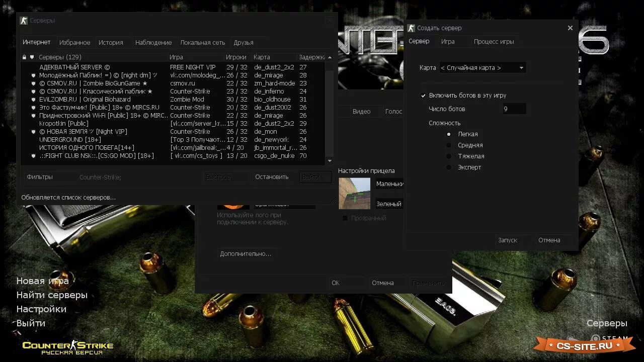Screen dimensions: 644x362
Task: Open Настройки from main menu
Action: tap(41, 309)
